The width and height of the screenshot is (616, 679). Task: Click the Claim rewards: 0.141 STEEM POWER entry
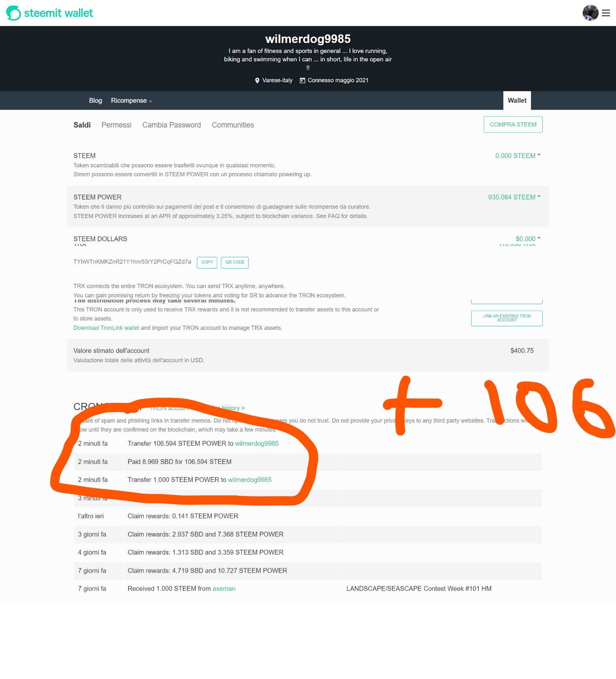(183, 516)
